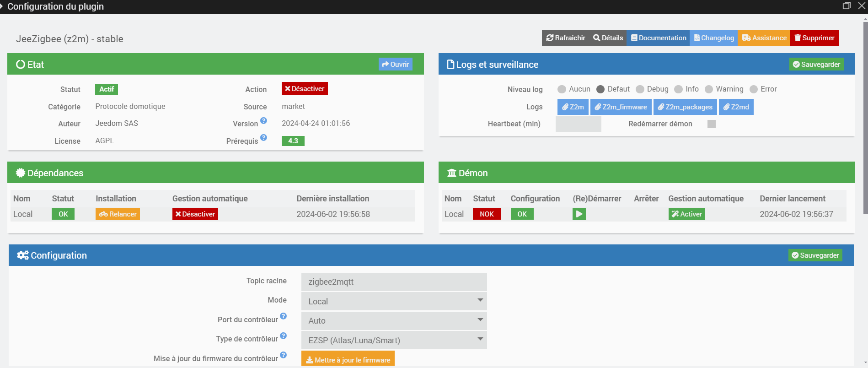Select Defaut log level
The width and height of the screenshot is (868, 368).
pyautogui.click(x=600, y=89)
